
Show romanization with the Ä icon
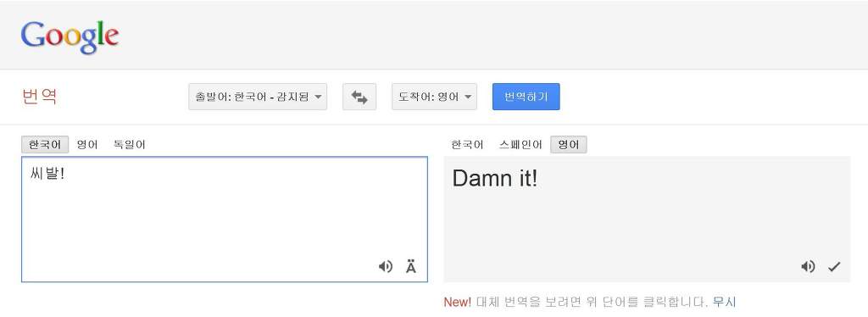[x=411, y=267]
